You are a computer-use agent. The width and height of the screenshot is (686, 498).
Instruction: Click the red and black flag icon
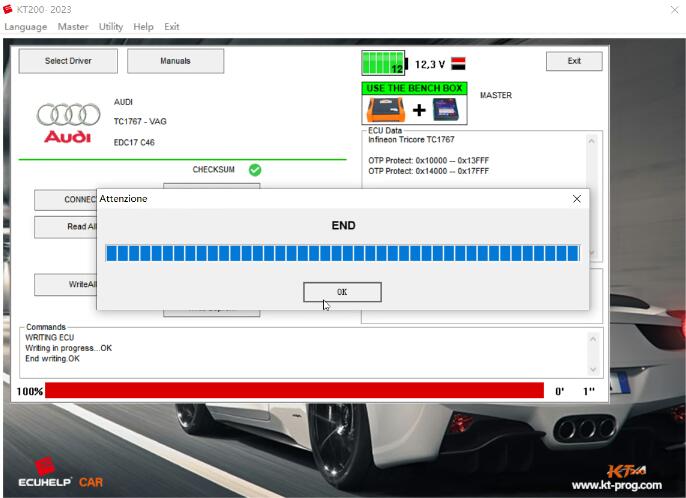pyautogui.click(x=458, y=63)
